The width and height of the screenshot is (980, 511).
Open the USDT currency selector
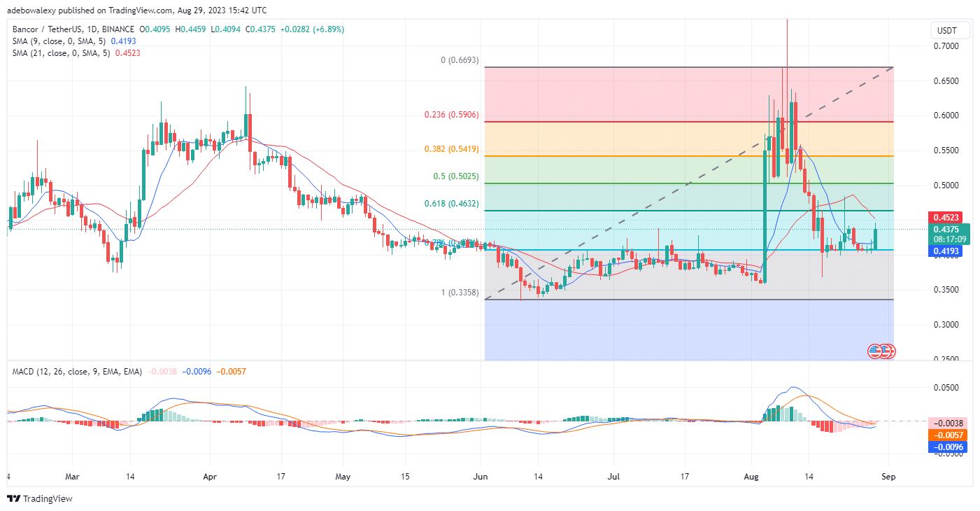(x=951, y=31)
